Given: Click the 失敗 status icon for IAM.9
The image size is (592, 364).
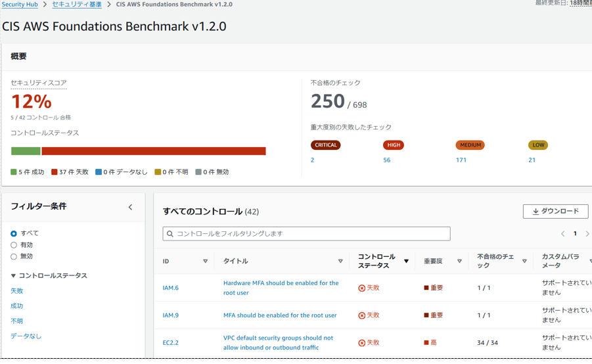Looking at the screenshot, I should tap(361, 315).
